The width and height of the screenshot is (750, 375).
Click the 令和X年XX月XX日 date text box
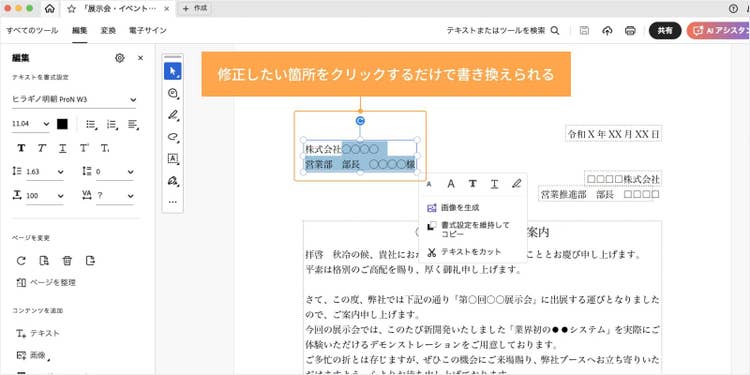click(614, 134)
